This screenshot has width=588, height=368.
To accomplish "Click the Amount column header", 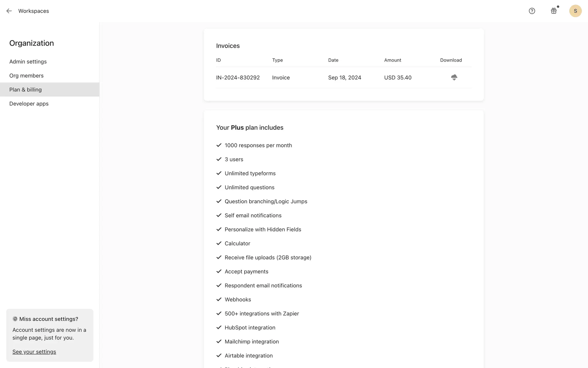I will (x=393, y=60).
